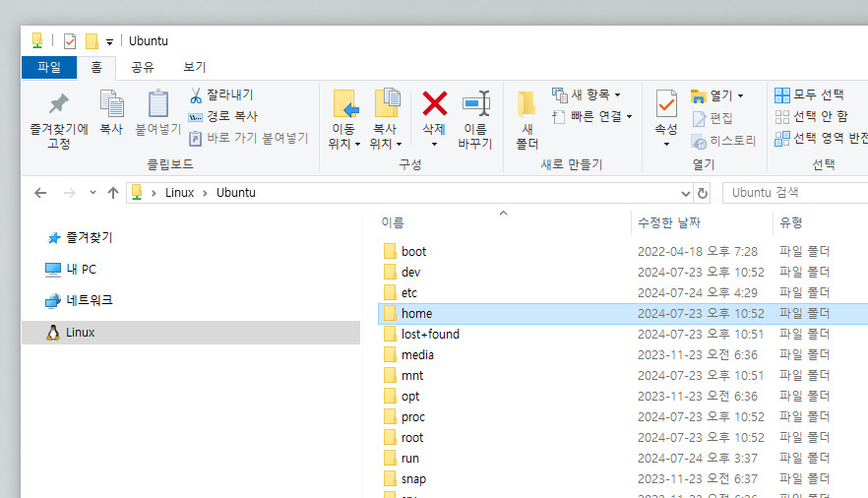Click 바로 가기 붙여넣기 (Paste shortcut)
Screen dimensions: 868x498
coord(248,138)
